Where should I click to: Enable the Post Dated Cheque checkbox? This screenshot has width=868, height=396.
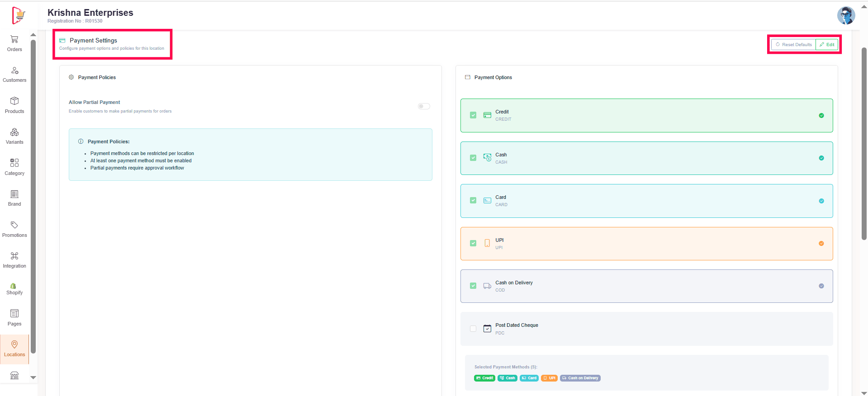coord(473,329)
